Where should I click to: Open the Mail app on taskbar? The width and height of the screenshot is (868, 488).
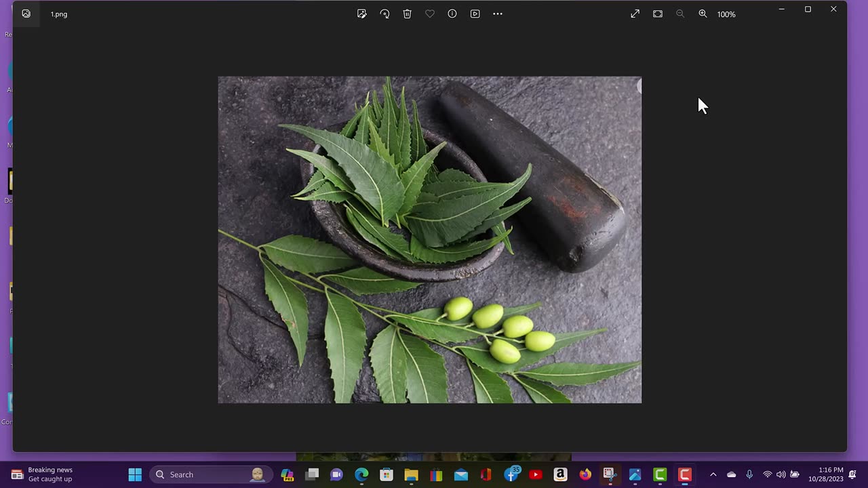[461, 474]
